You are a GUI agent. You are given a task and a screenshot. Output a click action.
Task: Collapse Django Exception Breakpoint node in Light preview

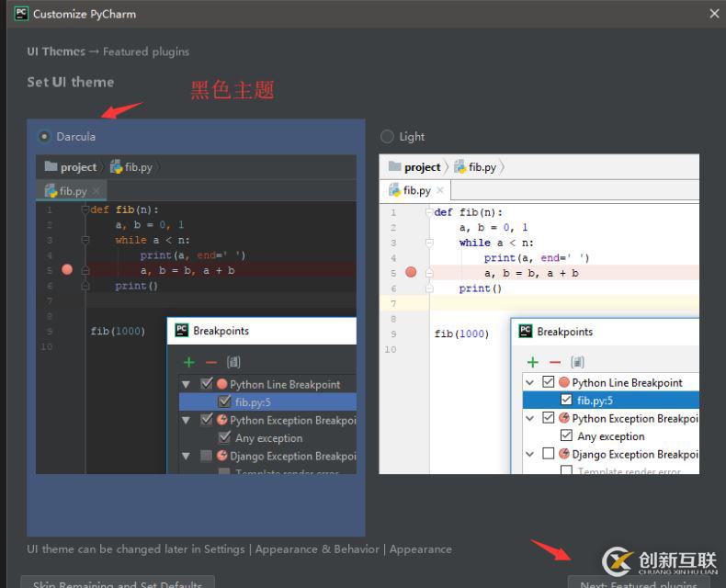pos(529,454)
